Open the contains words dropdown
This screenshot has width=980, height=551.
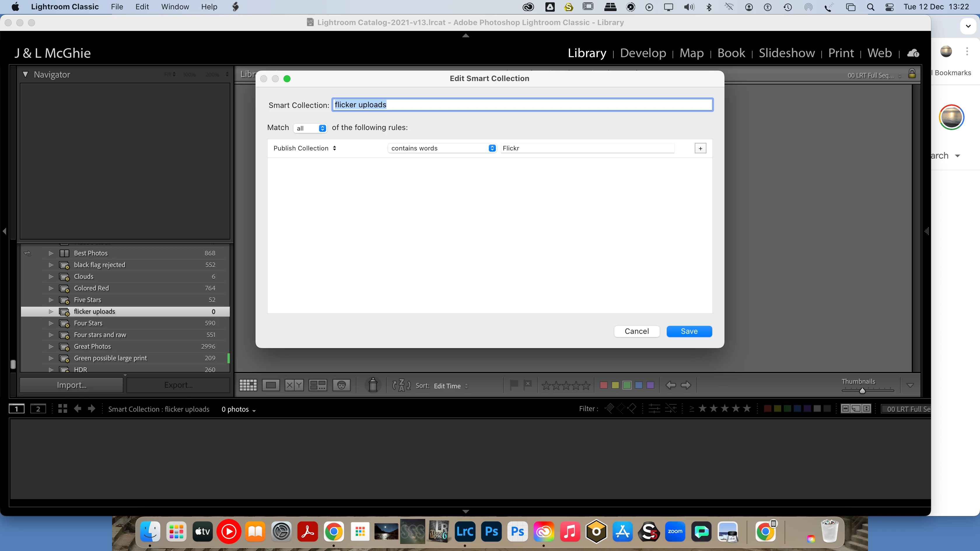click(x=442, y=148)
